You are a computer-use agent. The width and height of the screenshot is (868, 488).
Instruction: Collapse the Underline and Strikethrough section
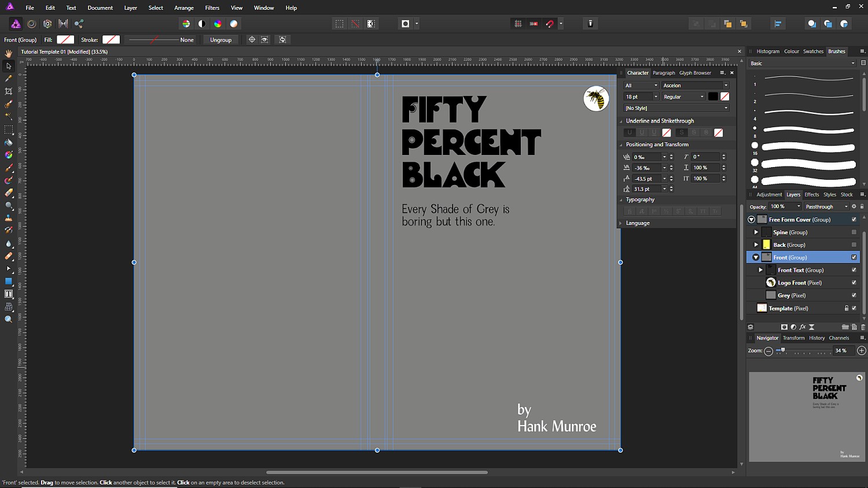621,121
